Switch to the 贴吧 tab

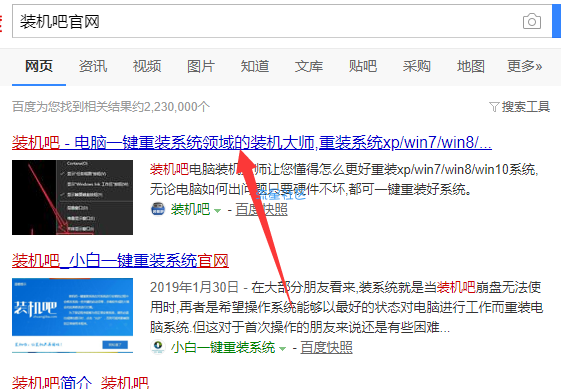(363, 66)
